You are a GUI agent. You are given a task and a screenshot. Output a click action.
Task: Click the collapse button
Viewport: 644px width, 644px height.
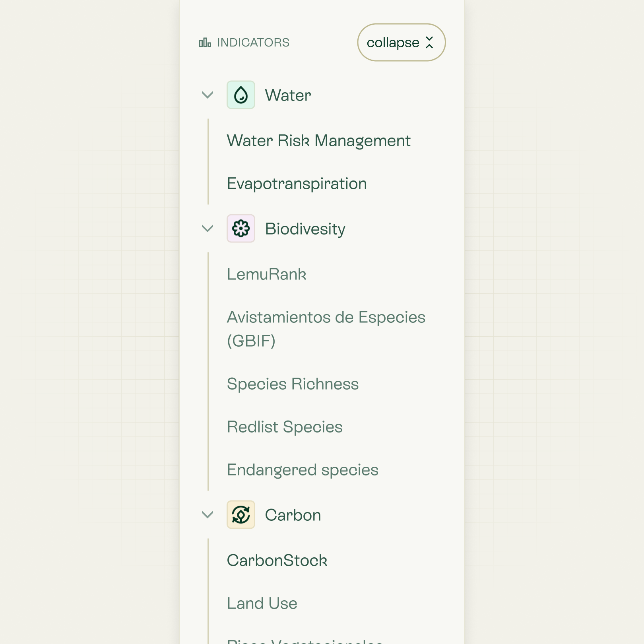(401, 42)
